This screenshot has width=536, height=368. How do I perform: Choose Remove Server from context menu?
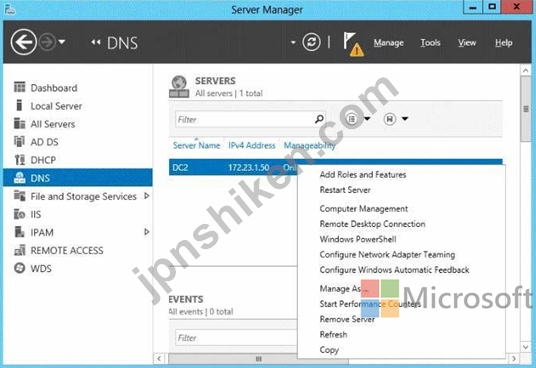tap(347, 319)
